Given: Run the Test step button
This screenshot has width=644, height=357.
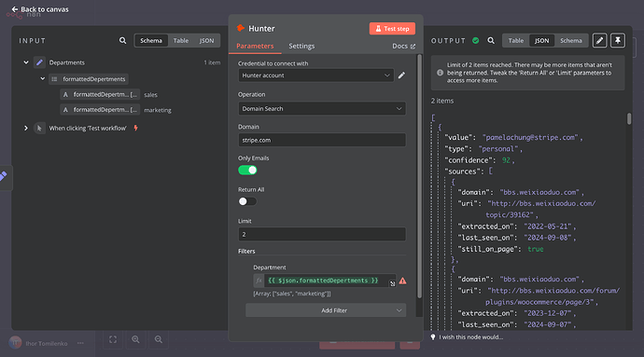Looking at the screenshot, I should (x=392, y=28).
